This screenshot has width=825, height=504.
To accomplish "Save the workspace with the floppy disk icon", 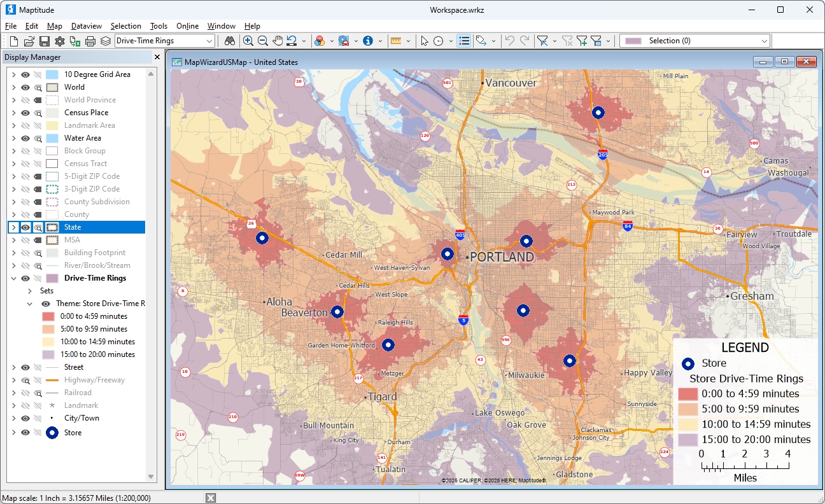I will [45, 41].
